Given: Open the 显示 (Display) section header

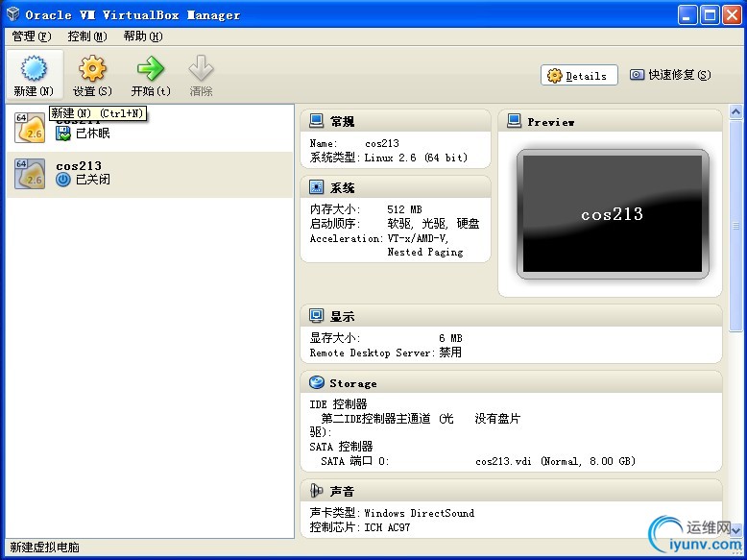Looking at the screenshot, I should pos(511,316).
